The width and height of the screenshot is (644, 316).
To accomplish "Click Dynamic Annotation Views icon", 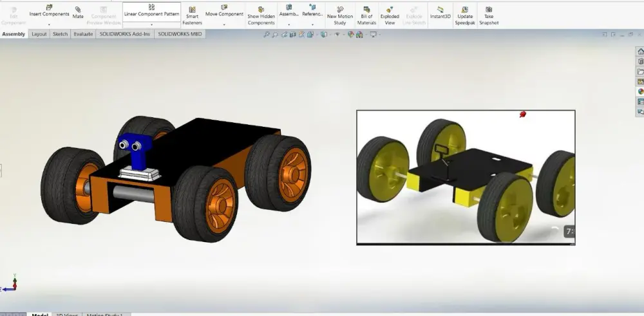I will pos(301,35).
